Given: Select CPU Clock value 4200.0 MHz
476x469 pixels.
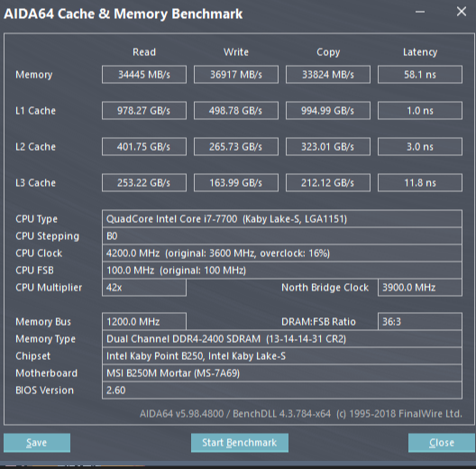Looking at the screenshot, I should (x=282, y=253).
